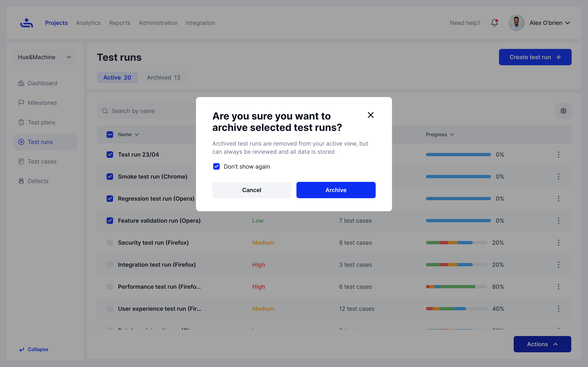The width and height of the screenshot is (588, 367).
Task: Sort by the Progress column chevron
Action: (452, 135)
